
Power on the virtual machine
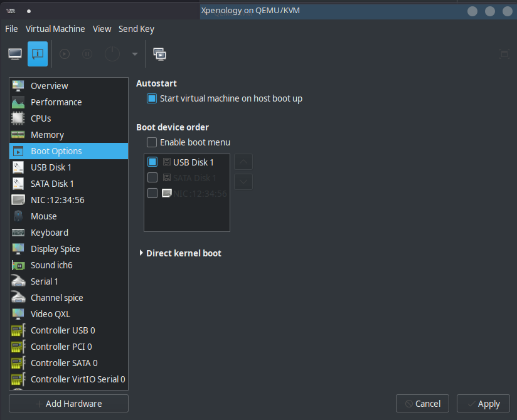[65, 54]
